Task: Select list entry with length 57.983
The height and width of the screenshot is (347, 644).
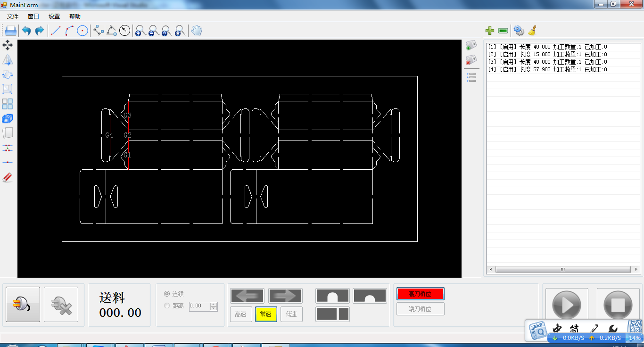Action: (x=547, y=70)
